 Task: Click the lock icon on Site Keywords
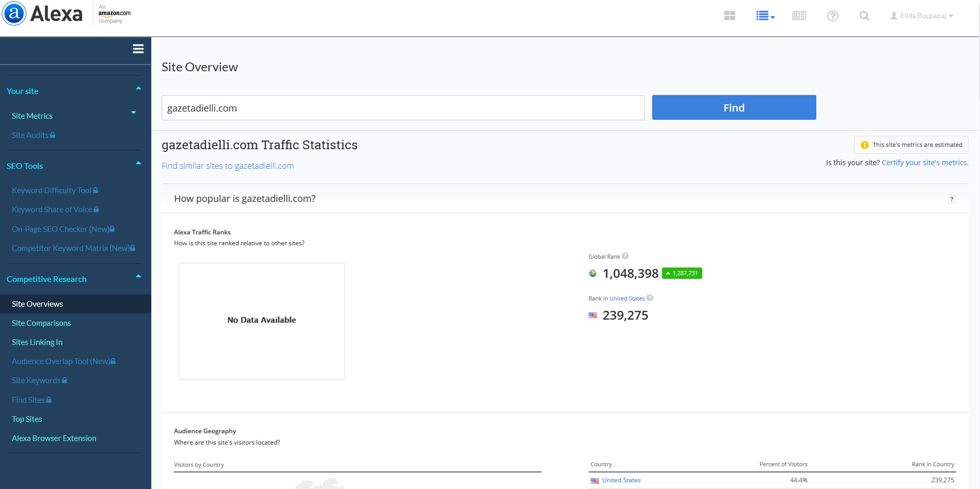tap(65, 381)
